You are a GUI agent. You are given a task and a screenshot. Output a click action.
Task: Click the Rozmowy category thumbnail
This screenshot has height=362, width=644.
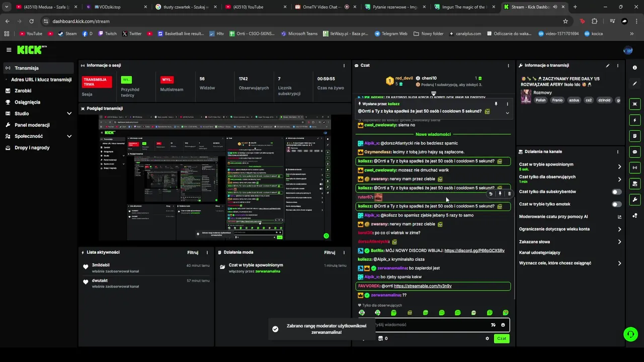click(x=526, y=96)
